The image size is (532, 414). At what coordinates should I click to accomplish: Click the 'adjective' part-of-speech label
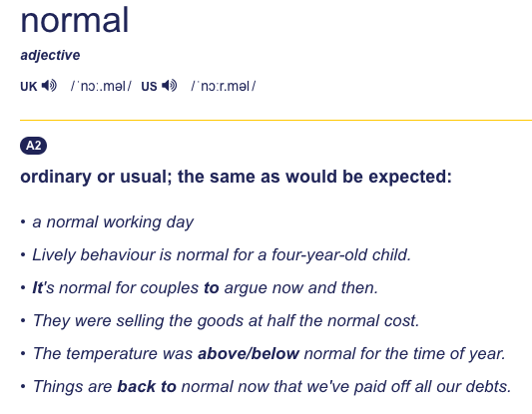50,55
